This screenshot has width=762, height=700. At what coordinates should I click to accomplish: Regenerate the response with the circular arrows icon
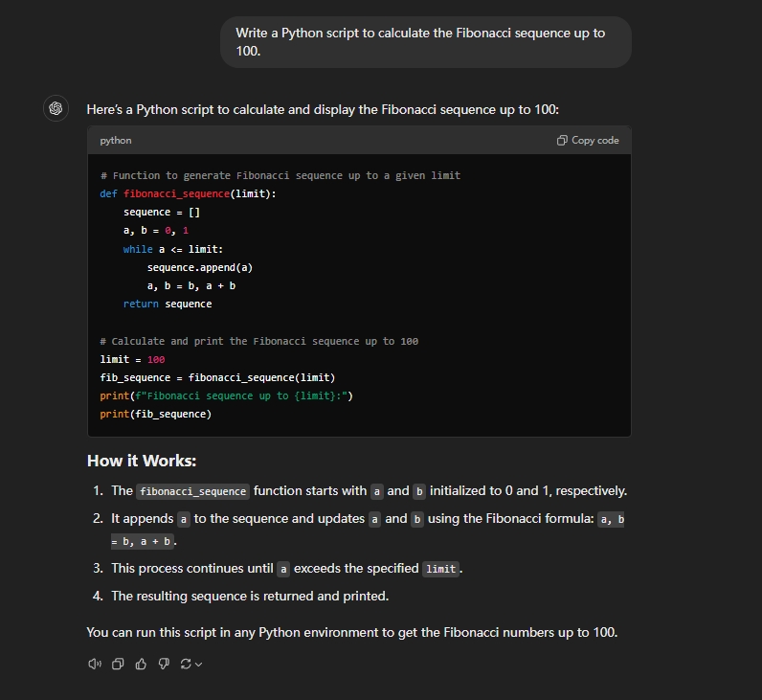click(x=186, y=664)
